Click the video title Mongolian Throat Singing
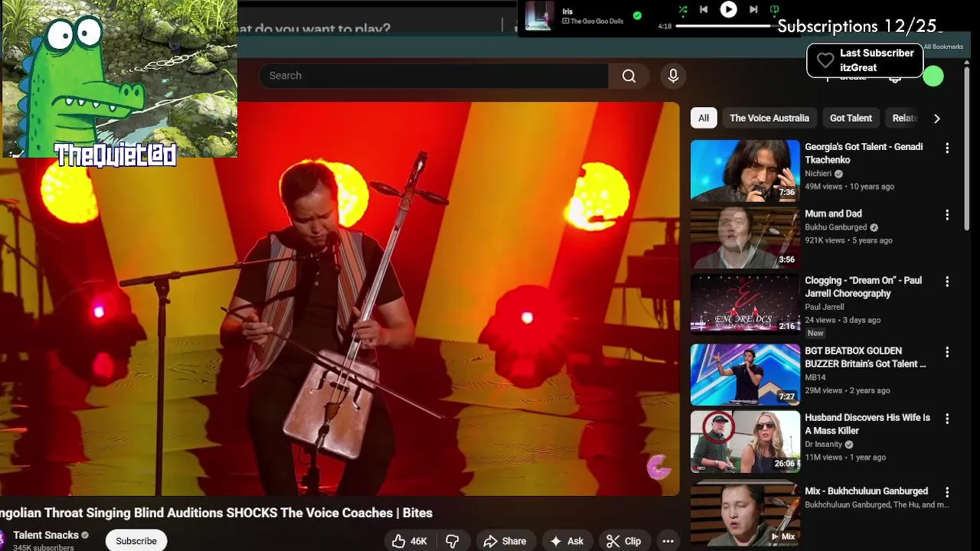The height and width of the screenshot is (551, 980). (x=216, y=513)
